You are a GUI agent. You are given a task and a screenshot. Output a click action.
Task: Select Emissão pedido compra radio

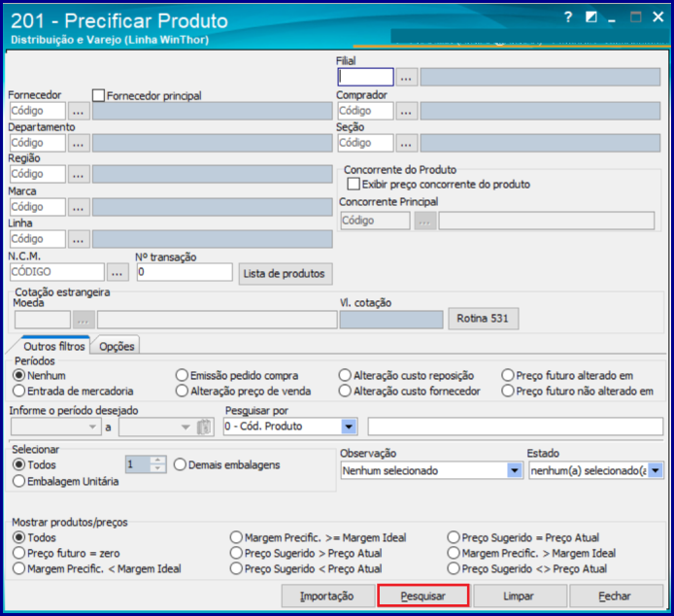point(182,375)
